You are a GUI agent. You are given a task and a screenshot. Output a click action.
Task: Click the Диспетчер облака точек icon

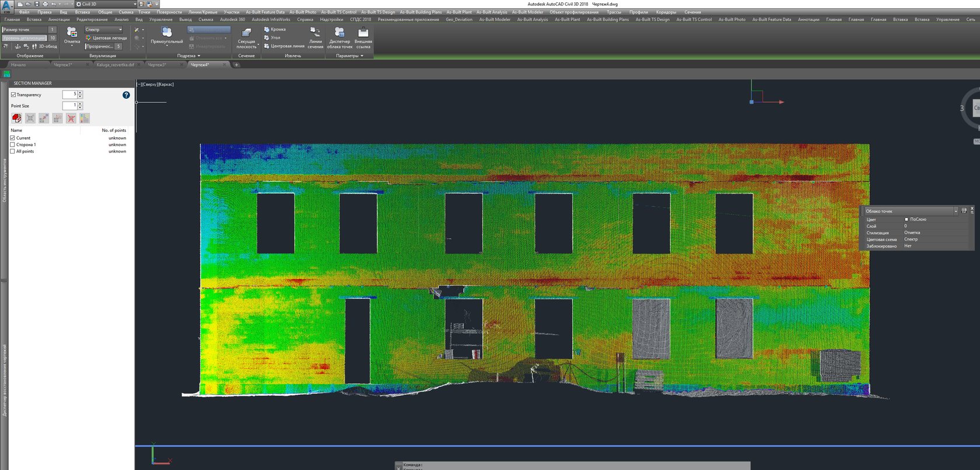(339, 32)
